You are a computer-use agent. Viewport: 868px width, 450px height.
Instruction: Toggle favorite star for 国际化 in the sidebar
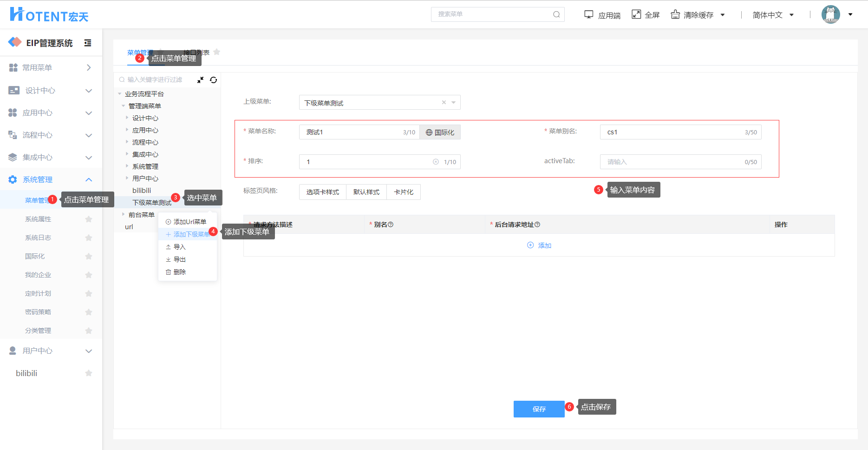pyautogui.click(x=89, y=256)
